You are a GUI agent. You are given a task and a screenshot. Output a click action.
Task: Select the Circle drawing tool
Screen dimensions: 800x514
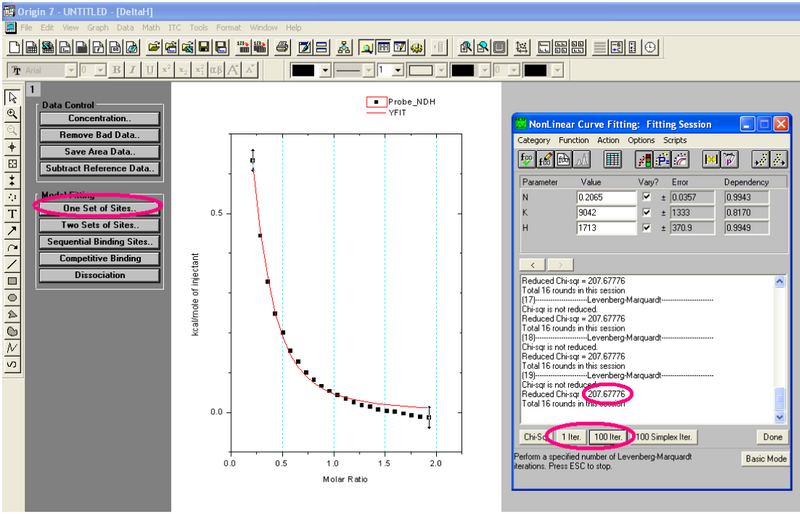pyautogui.click(x=12, y=298)
